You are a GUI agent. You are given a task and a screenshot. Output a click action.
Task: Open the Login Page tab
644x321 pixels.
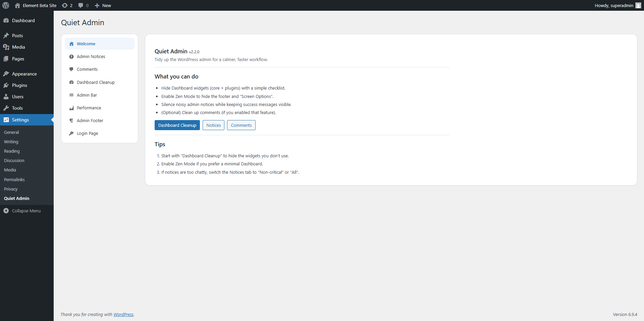(100, 133)
